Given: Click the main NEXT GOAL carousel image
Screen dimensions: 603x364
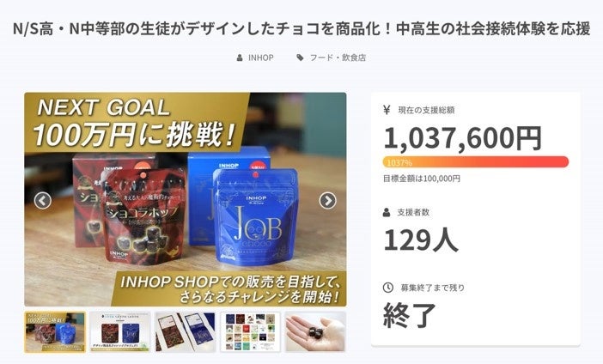Looking at the screenshot, I should pos(186,199).
